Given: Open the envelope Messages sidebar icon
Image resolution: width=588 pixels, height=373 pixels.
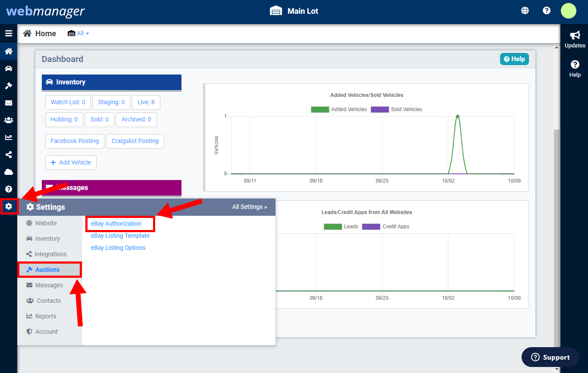Looking at the screenshot, I should [x=9, y=103].
